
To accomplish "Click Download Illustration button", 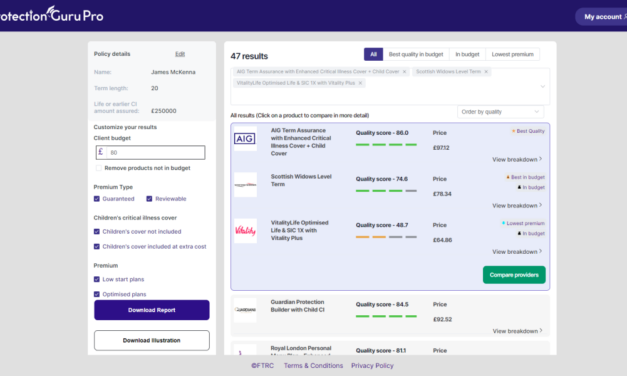I will (152, 340).
